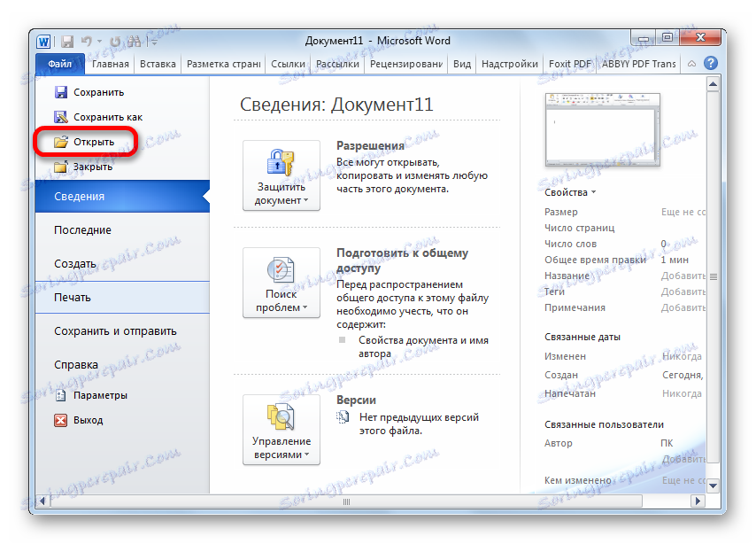
Task: Open the Создать new document section
Action: click(122, 264)
